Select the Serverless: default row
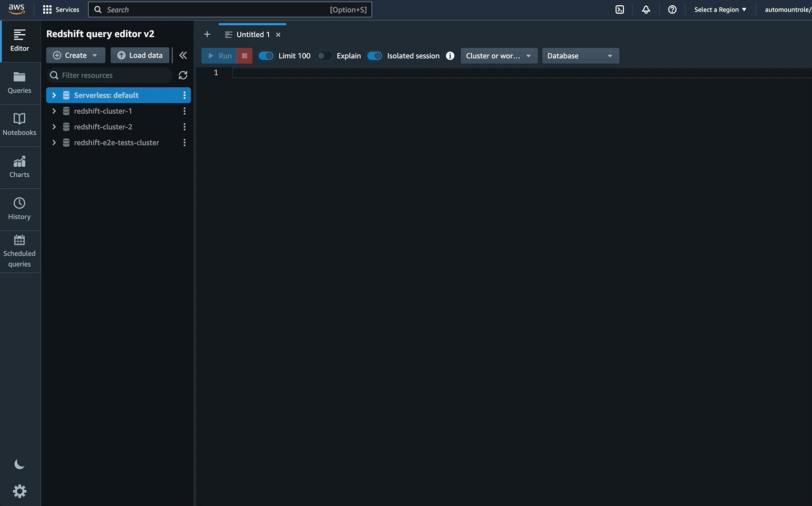Image resolution: width=812 pixels, height=506 pixels. (118, 95)
